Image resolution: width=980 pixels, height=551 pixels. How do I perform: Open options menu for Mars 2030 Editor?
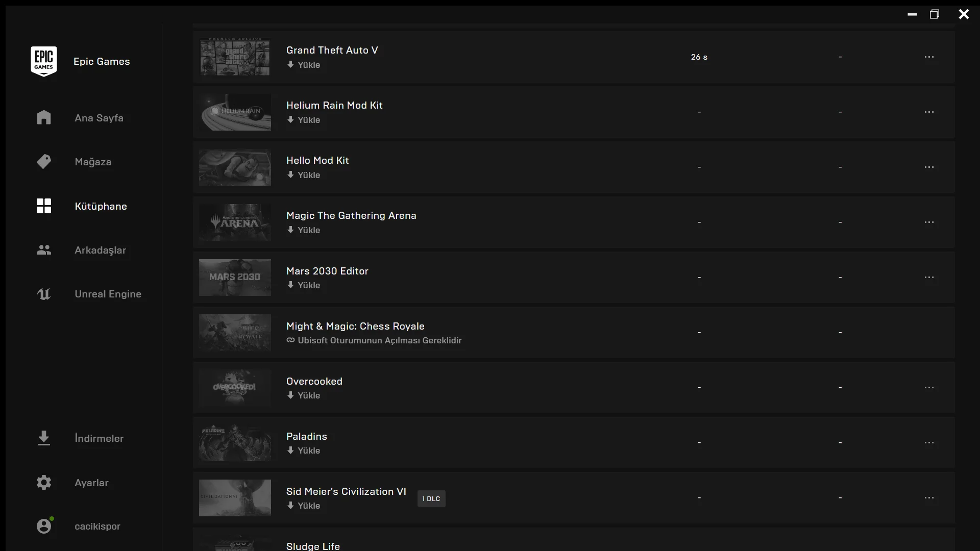tap(929, 278)
